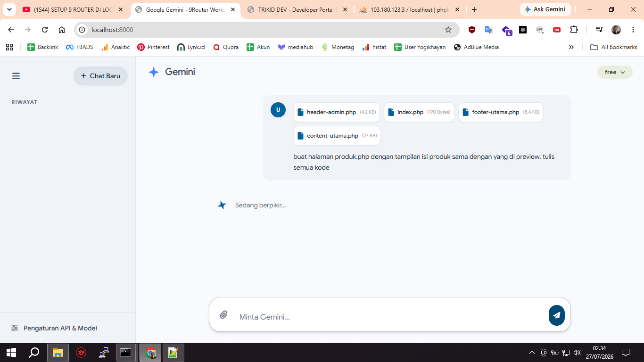Image resolution: width=644 pixels, height=362 pixels.
Task: Open the Lynk.id bookmark
Action: click(x=191, y=47)
